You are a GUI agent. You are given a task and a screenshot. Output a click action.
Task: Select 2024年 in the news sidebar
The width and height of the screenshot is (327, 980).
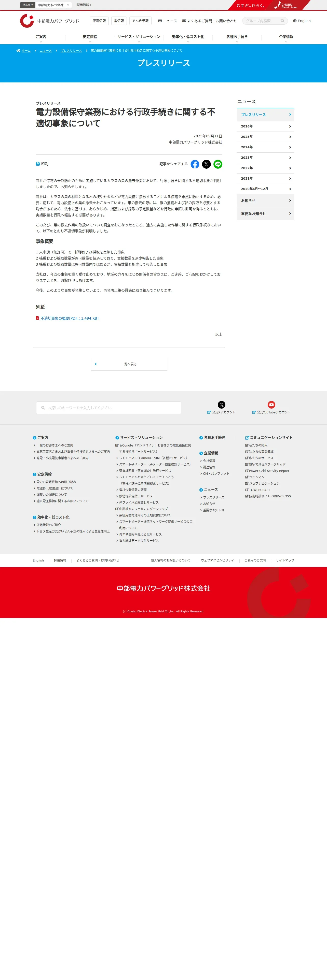point(265,147)
